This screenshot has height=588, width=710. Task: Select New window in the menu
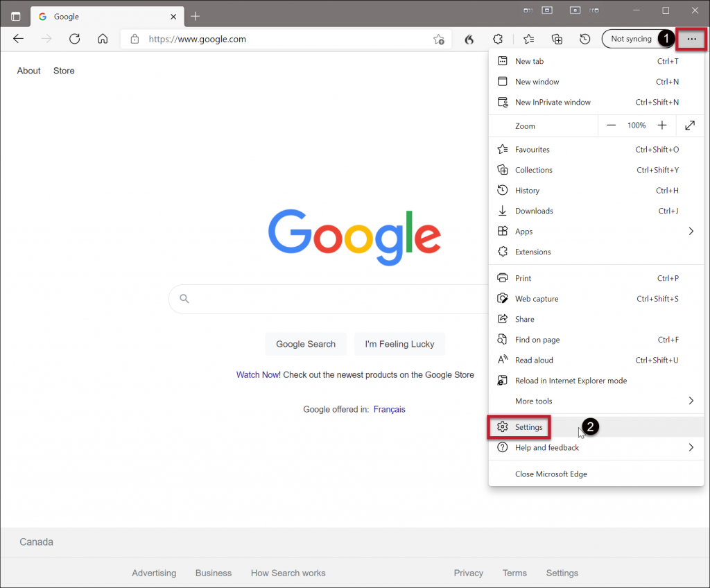click(x=596, y=82)
